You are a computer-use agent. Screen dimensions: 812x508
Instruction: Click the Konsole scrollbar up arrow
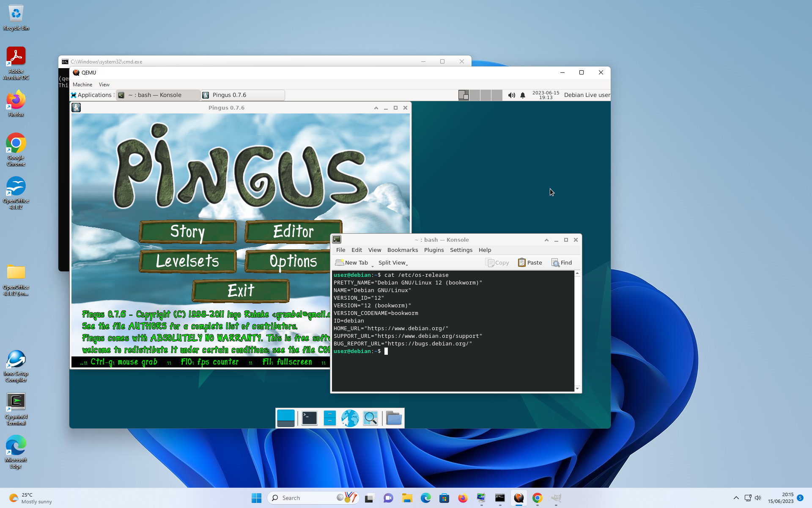point(577,273)
